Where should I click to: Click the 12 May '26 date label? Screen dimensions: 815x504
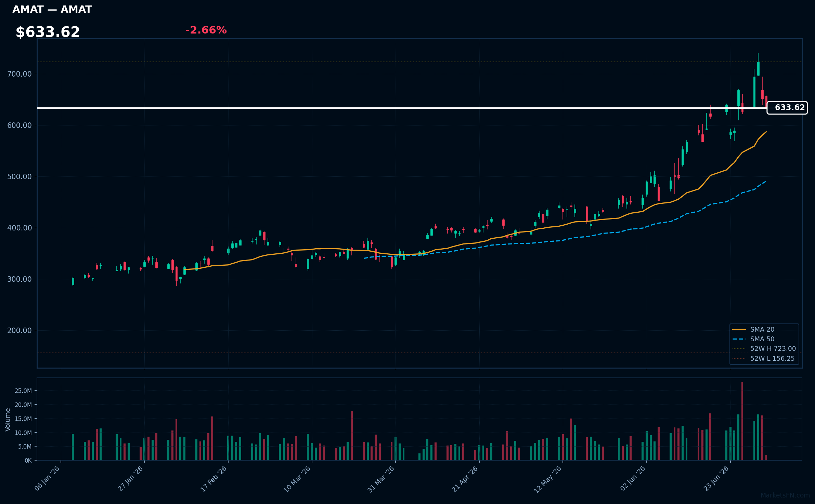click(x=548, y=479)
